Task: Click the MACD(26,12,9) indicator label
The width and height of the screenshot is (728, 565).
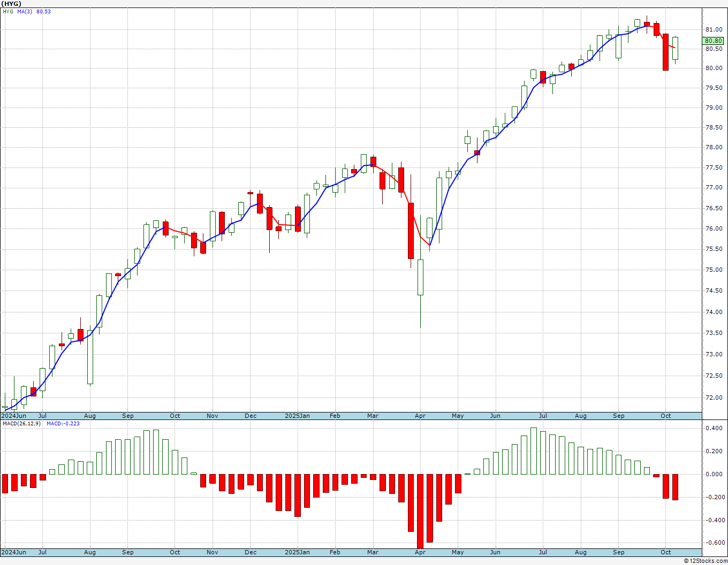Action: 21,424
